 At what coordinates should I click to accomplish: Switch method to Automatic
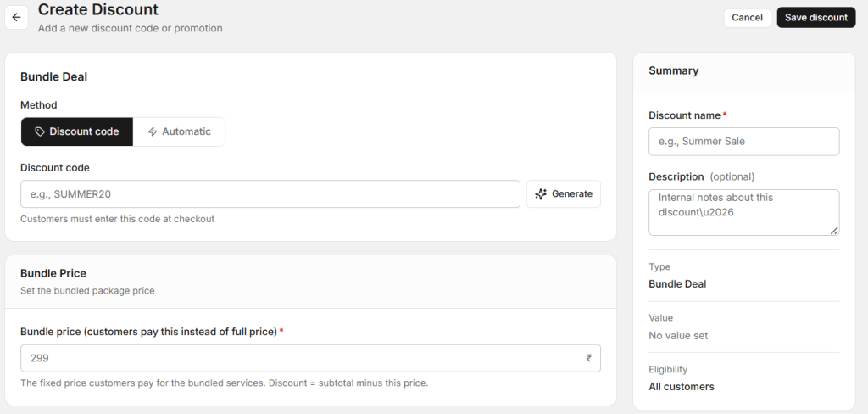point(179,131)
